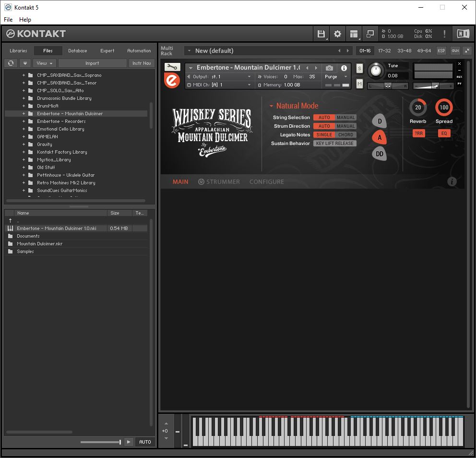The height and width of the screenshot is (458, 476).
Task: Click the browser refresh icon
Action: click(11, 63)
